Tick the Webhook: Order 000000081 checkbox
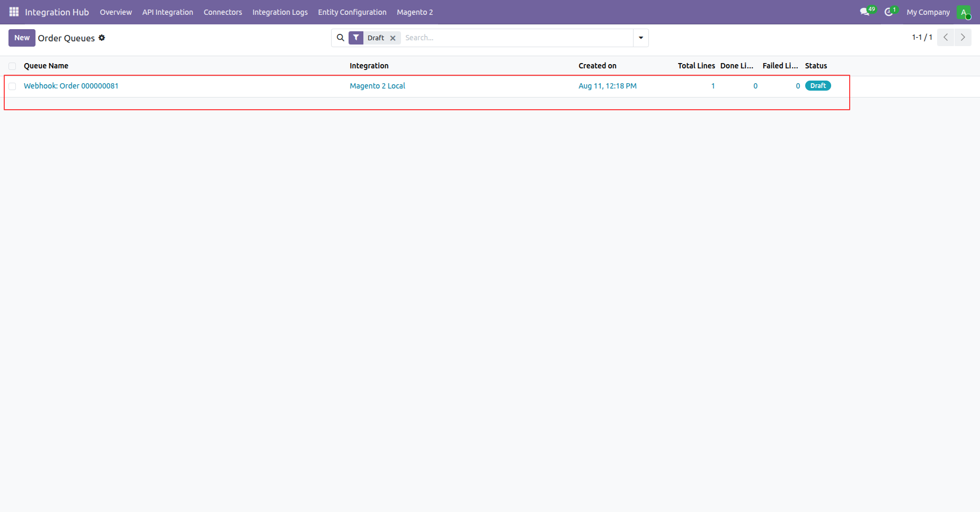The width and height of the screenshot is (980, 512). pyautogui.click(x=12, y=86)
